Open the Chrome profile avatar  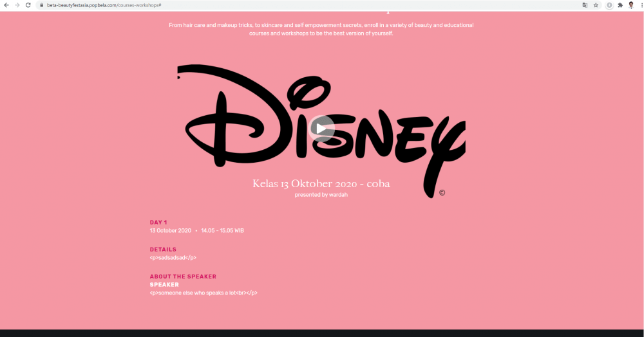pyautogui.click(x=631, y=5)
